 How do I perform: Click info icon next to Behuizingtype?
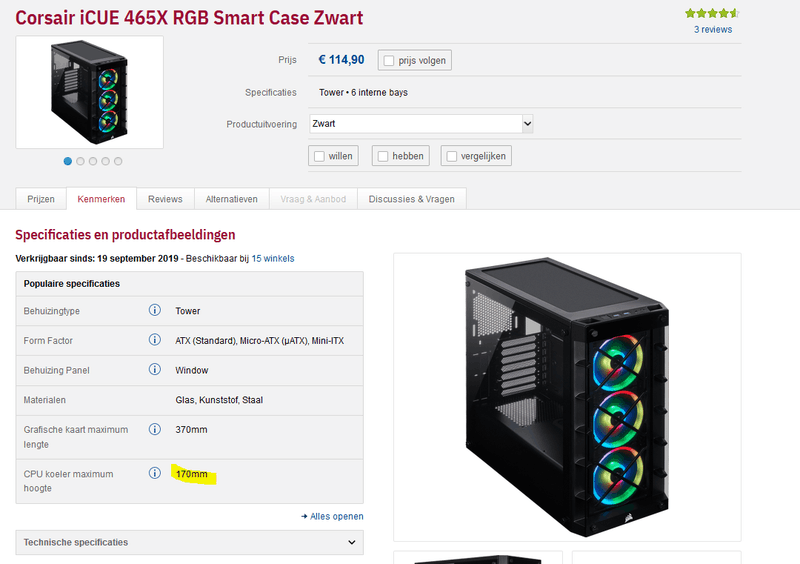pyautogui.click(x=155, y=310)
